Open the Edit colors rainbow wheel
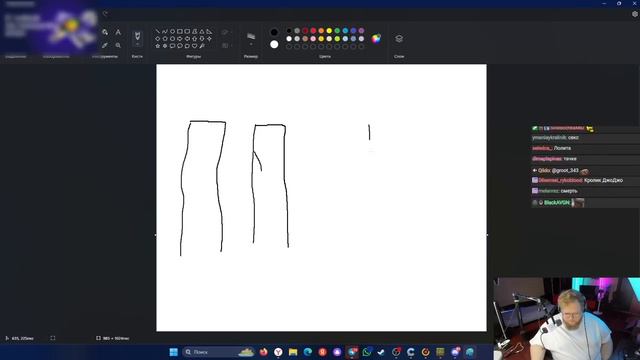Image resolution: width=640 pixels, height=360 pixels. (376, 38)
